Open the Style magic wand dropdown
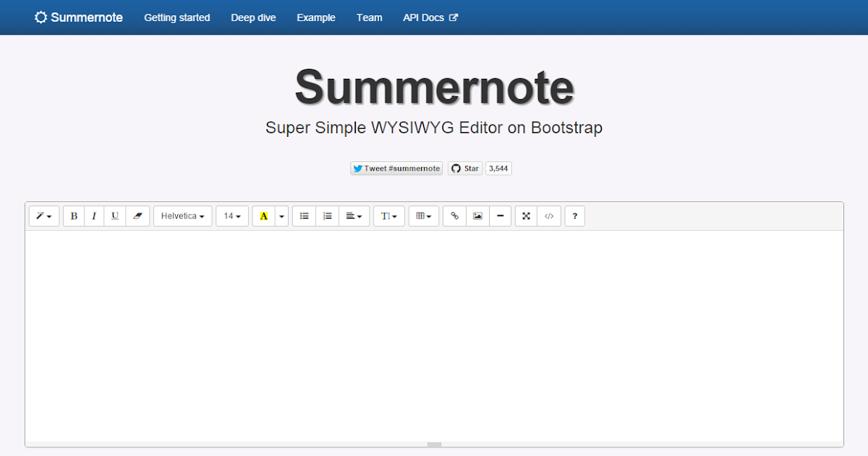This screenshot has width=868, height=456. [43, 216]
